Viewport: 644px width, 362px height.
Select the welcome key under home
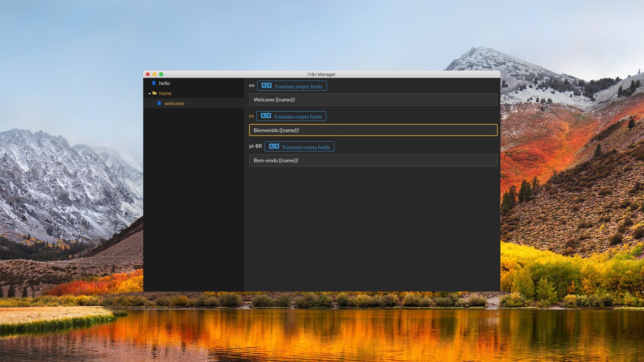coord(174,103)
